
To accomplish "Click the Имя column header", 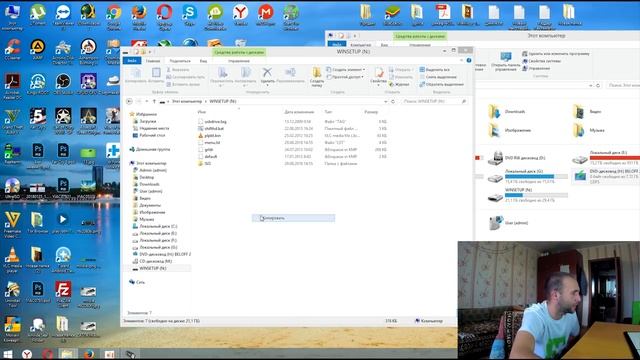I will [x=202, y=112].
